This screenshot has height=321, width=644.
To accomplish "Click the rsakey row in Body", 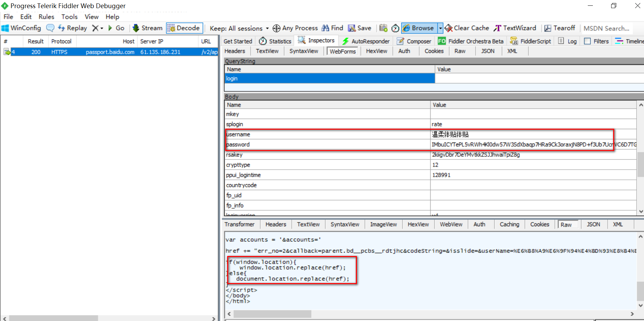I will (430, 155).
